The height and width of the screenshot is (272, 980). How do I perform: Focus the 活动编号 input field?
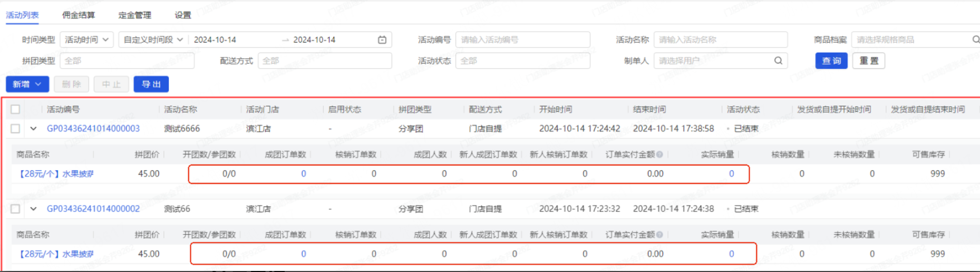click(x=522, y=40)
